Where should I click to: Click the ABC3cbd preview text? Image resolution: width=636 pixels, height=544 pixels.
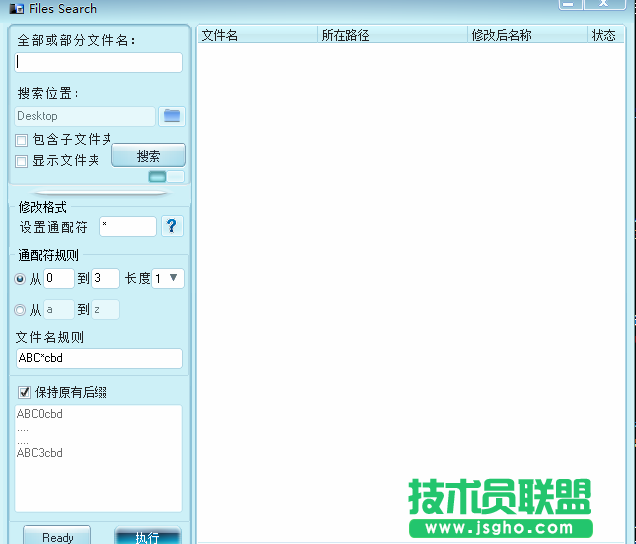tap(40, 453)
